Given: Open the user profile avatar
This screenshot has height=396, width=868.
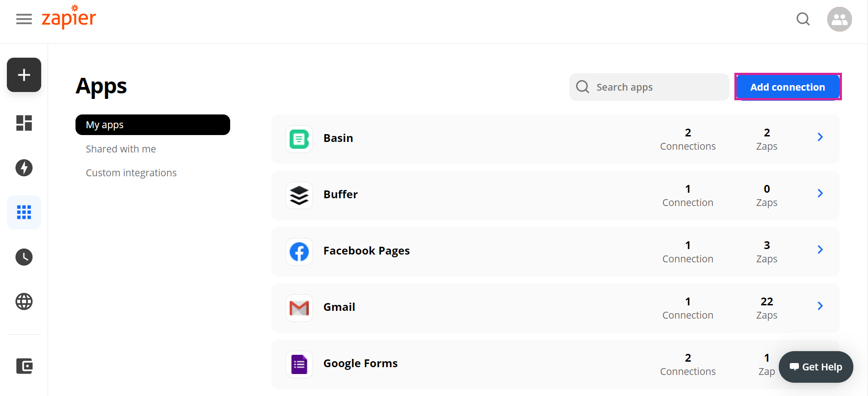Looking at the screenshot, I should point(839,19).
